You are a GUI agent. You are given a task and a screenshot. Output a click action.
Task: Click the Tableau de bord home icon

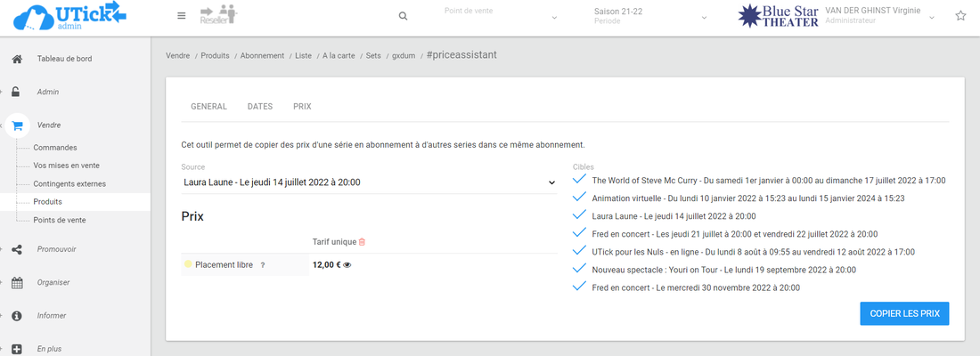pyautogui.click(x=17, y=59)
